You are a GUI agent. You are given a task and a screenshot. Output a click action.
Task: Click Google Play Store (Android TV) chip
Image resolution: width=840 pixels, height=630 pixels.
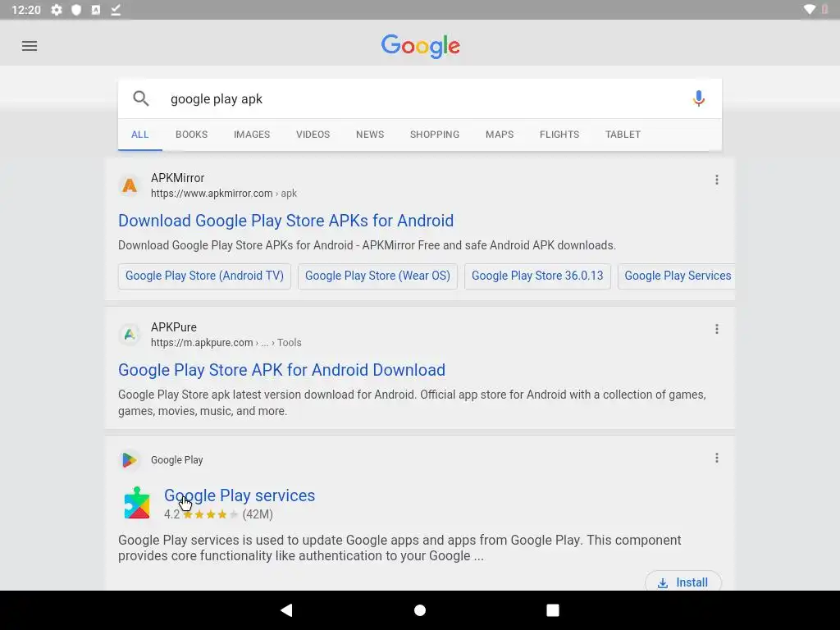204,276
